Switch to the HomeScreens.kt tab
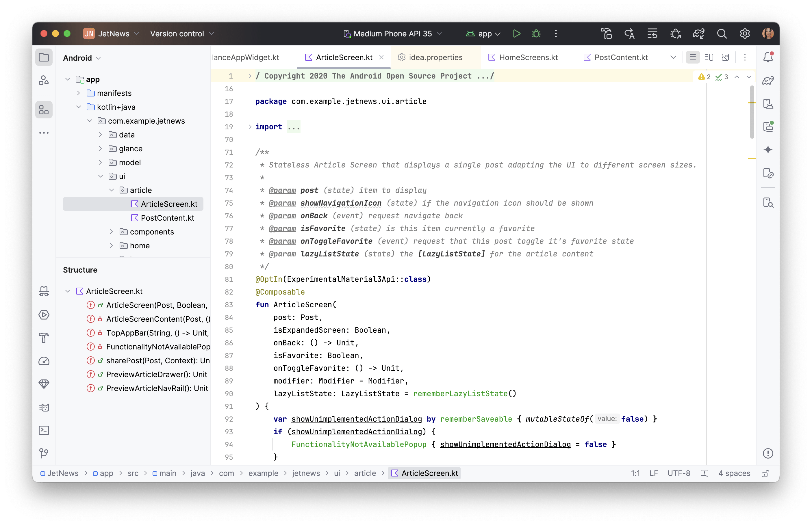The height and width of the screenshot is (525, 812). click(x=528, y=57)
